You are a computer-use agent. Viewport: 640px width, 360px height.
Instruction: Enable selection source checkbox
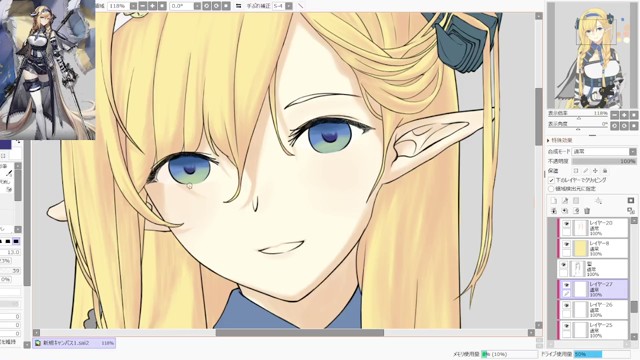click(551, 189)
